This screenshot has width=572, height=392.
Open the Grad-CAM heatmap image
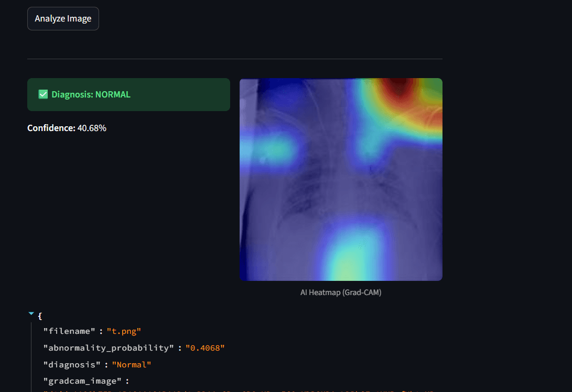341,179
